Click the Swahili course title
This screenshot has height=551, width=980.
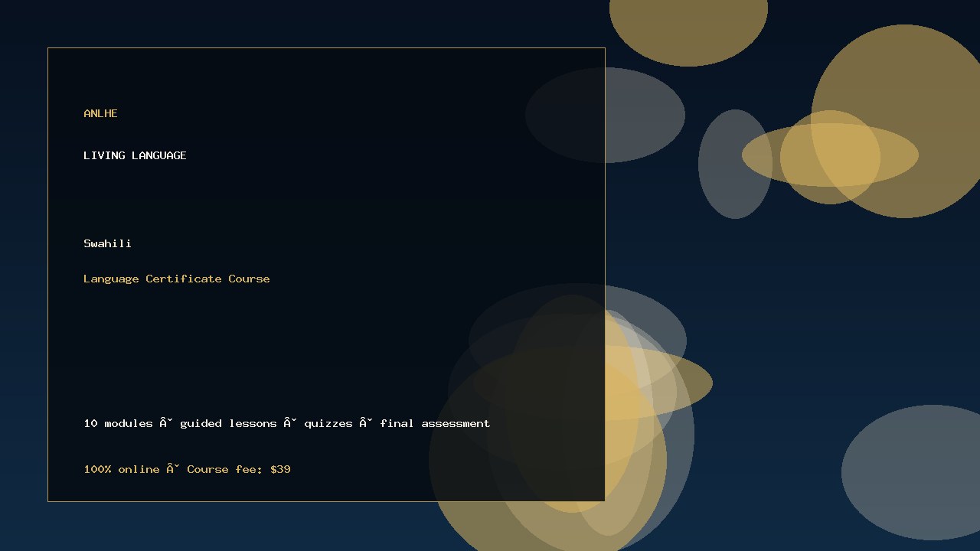coord(107,243)
